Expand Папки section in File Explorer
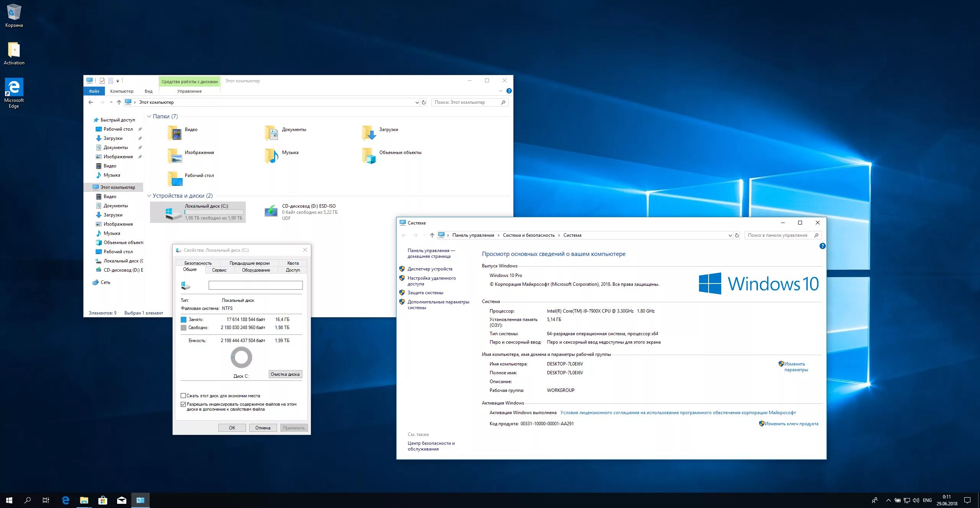 150,116
